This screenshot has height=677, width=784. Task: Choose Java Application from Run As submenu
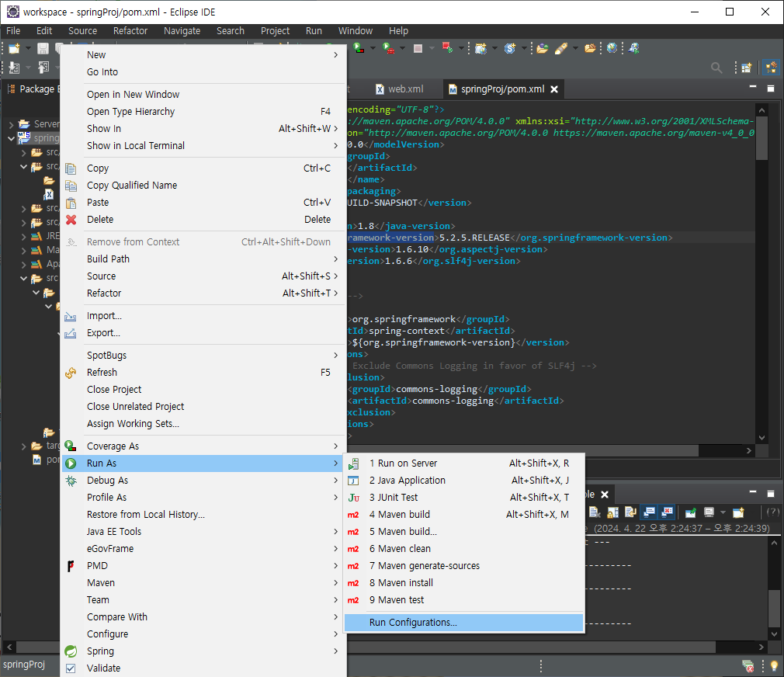pos(464,480)
